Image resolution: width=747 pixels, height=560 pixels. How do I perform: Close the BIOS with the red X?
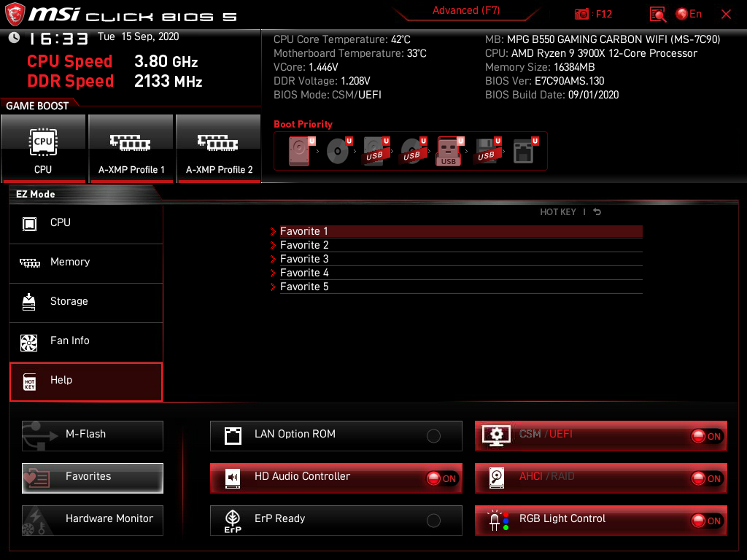[726, 15]
